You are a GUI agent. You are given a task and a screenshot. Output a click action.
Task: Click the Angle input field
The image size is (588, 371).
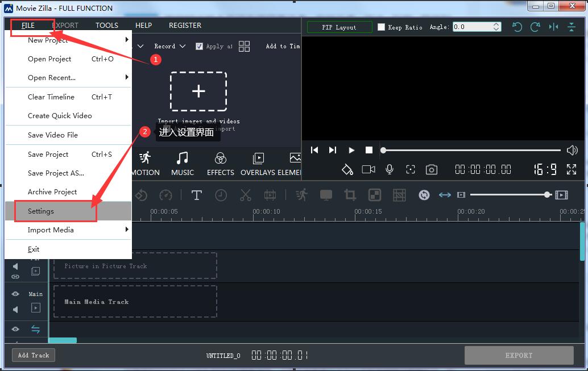tap(472, 27)
